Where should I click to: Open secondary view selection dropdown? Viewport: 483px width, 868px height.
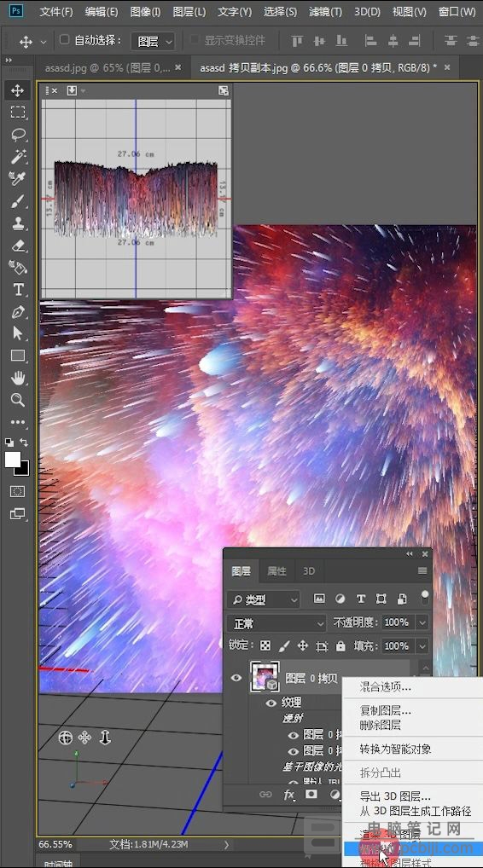click(x=76, y=90)
